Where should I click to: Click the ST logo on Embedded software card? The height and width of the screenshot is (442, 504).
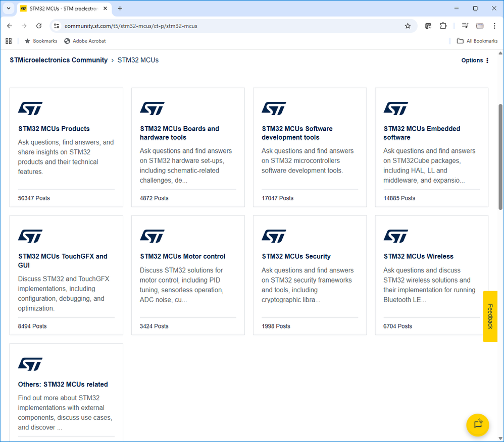[x=396, y=108]
